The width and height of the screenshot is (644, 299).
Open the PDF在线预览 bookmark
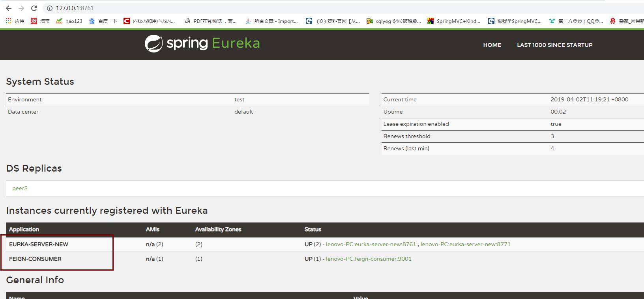(210, 21)
